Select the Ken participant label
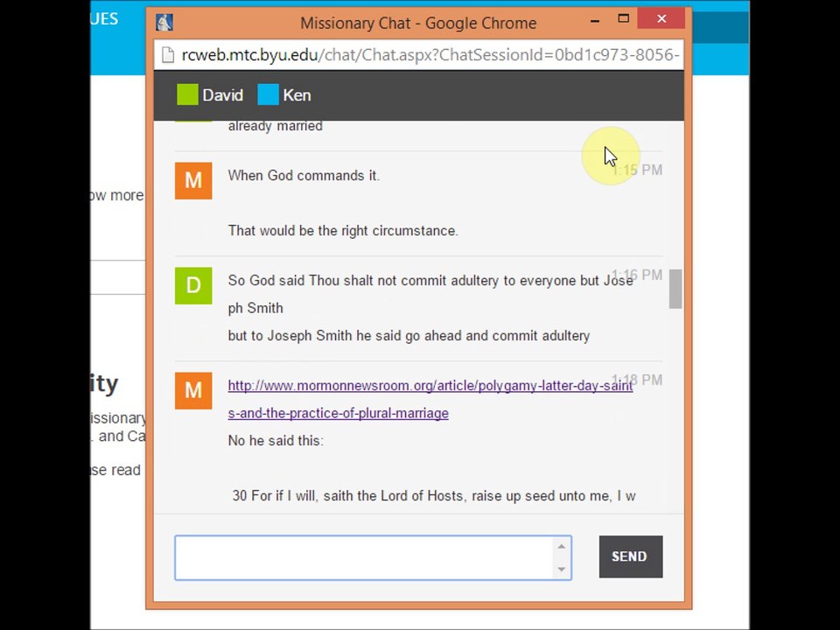 pos(297,95)
